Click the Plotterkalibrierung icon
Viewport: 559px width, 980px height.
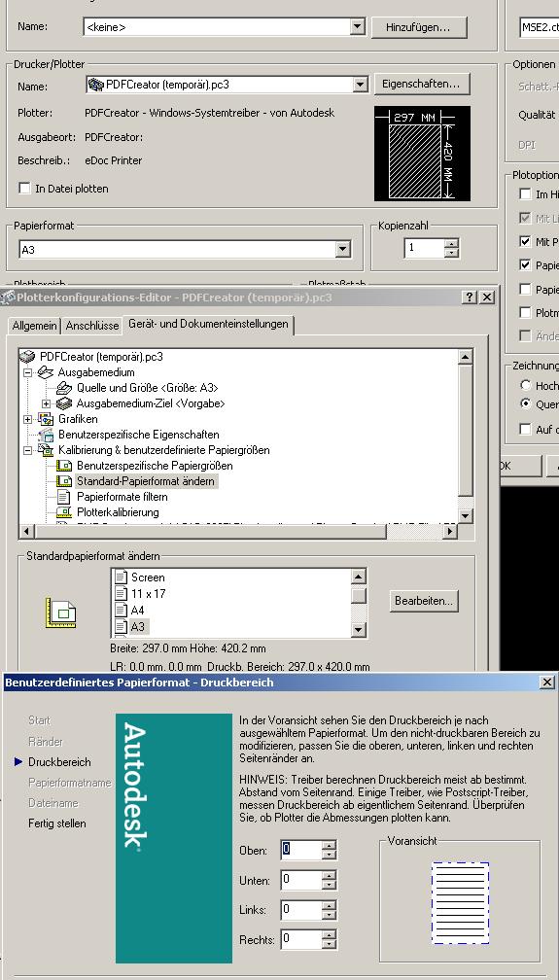[64, 512]
